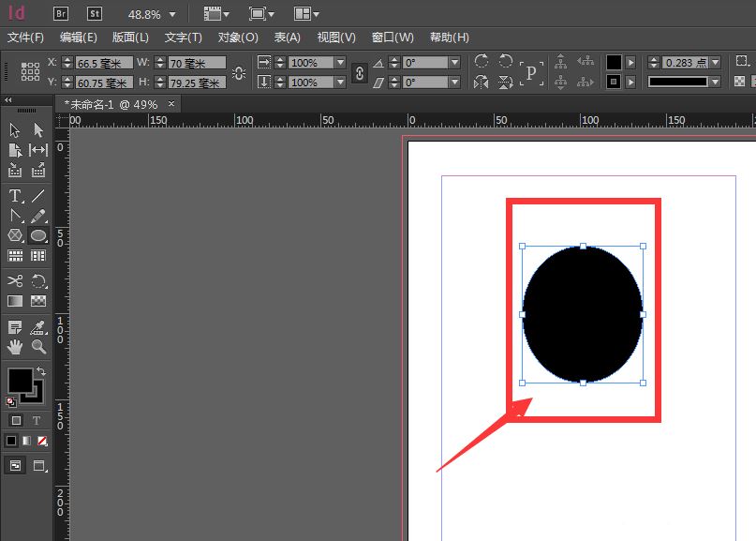Rotate object 90° counter-clockwise
Image resolution: width=756 pixels, height=541 pixels.
505,61
